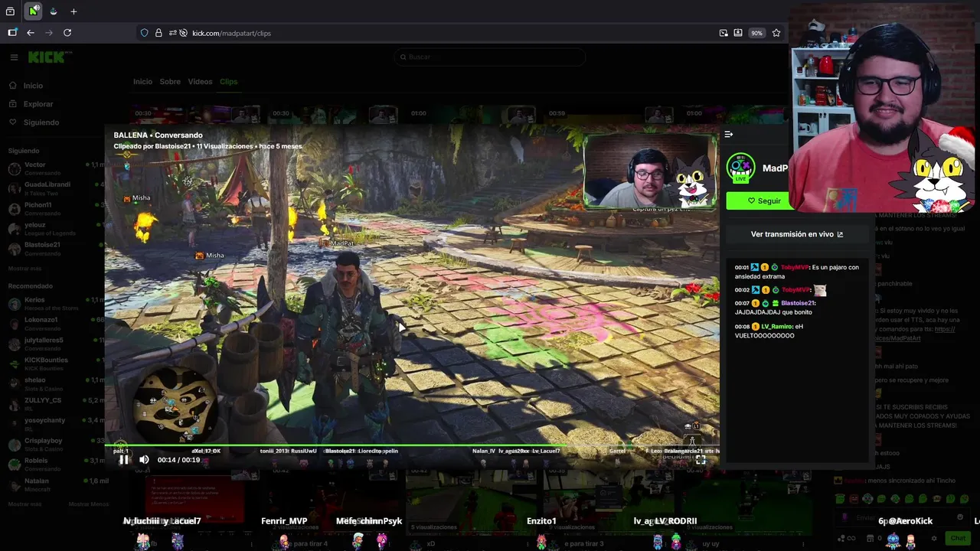The image size is (980, 551).
Task: Open Explorar in left sidebar
Action: (x=38, y=104)
